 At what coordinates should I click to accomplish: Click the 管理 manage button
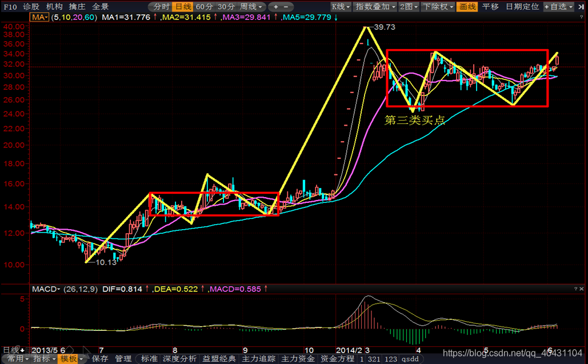tap(123, 359)
